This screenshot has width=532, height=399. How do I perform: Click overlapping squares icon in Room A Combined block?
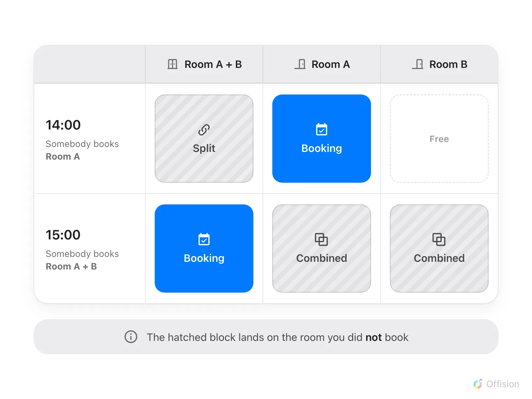322,239
